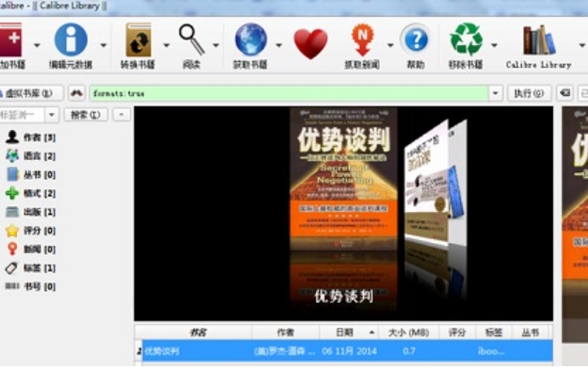
Task: Click the Convert books icon
Action: (138, 40)
